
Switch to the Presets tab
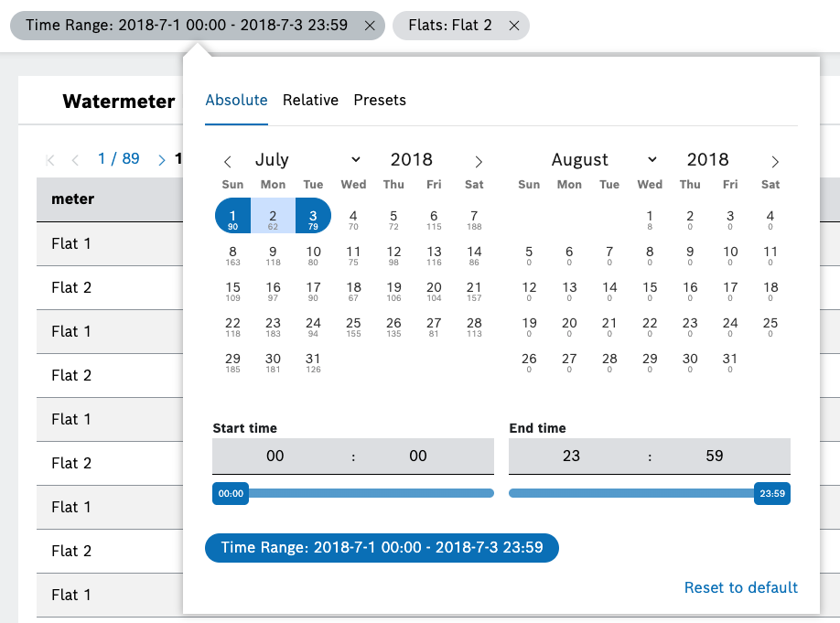(380, 100)
